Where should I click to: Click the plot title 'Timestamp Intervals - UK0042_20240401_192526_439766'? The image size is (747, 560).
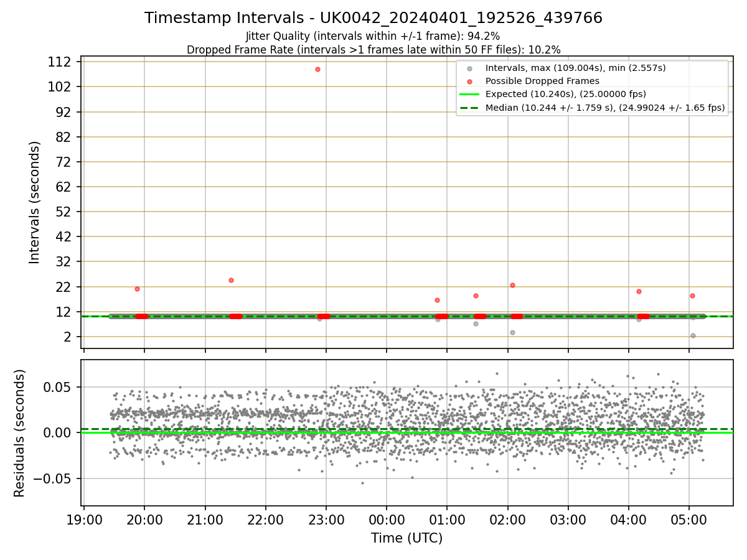[x=374, y=18]
